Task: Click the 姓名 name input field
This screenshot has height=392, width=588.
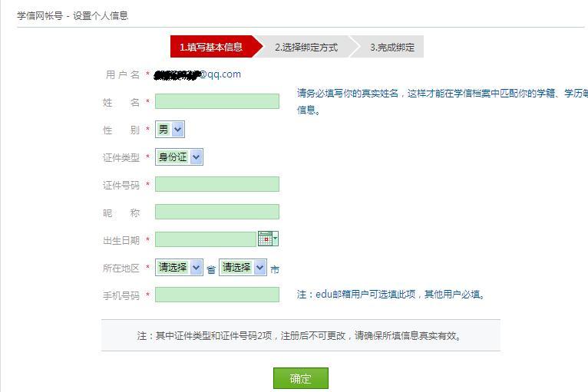Action: coord(217,101)
